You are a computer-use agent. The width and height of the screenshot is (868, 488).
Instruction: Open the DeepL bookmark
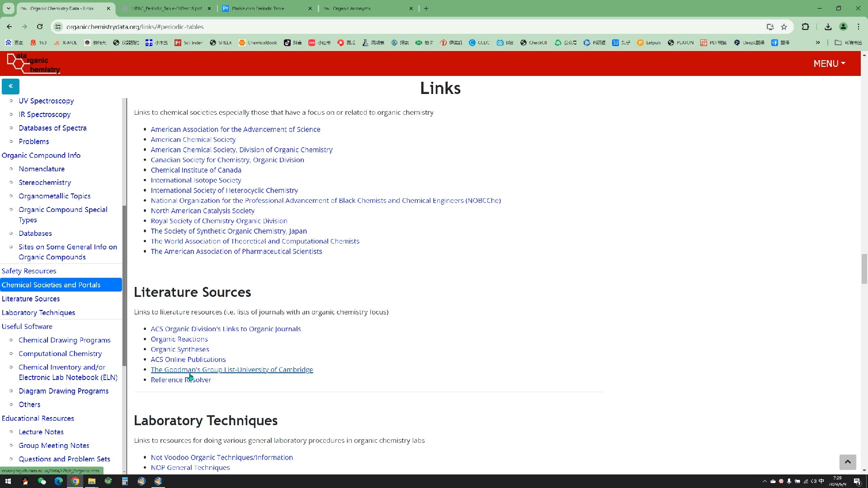[749, 42]
